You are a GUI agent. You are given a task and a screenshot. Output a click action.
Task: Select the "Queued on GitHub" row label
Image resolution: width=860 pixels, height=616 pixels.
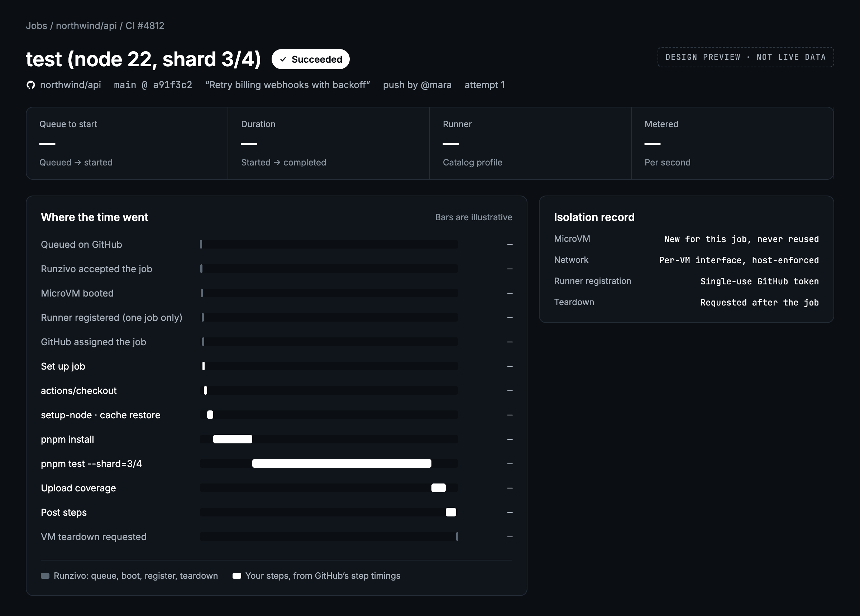coord(82,245)
